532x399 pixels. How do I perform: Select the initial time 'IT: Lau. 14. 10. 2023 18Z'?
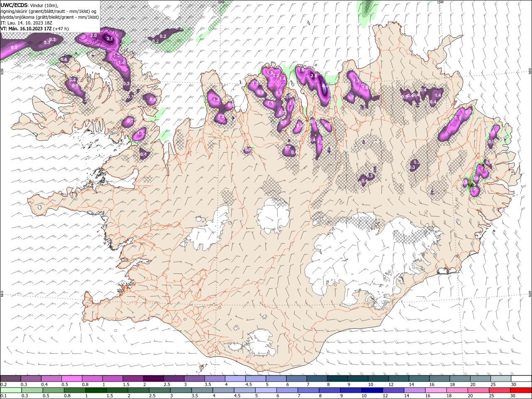click(26, 23)
